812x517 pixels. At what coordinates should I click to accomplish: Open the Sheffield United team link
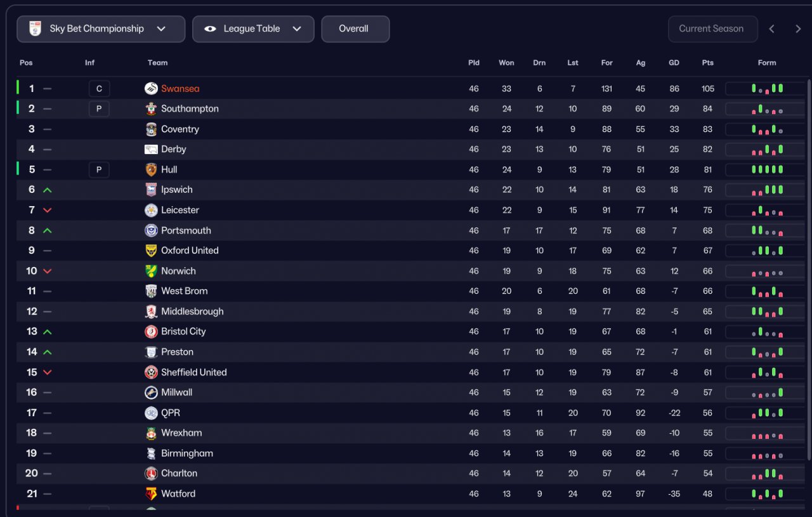[x=193, y=372]
